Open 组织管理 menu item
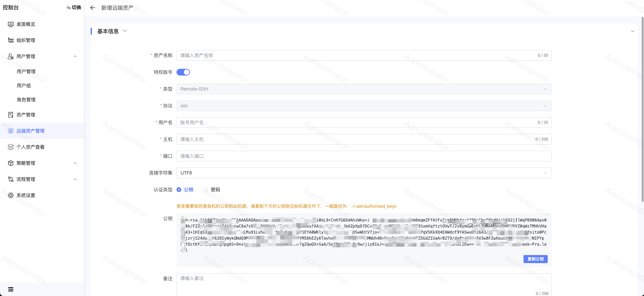 (x=42, y=40)
